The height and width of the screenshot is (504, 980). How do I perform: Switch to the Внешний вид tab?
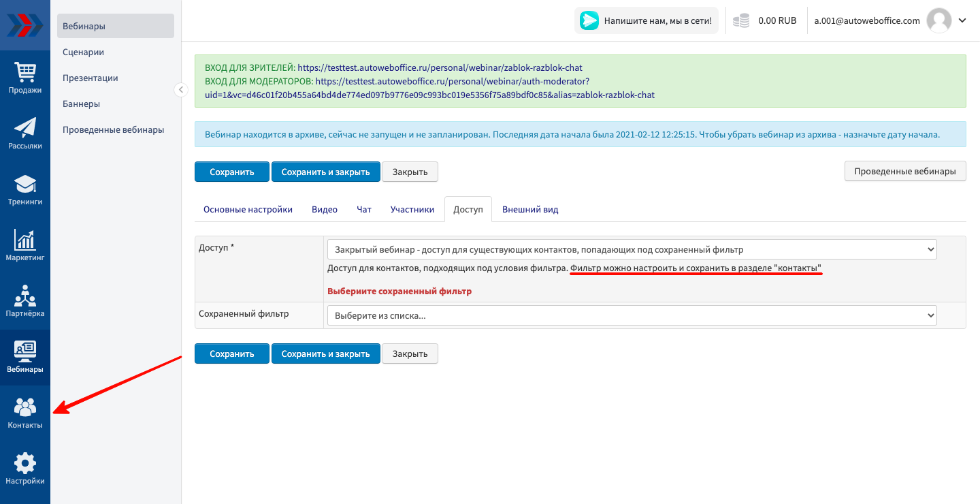530,210
